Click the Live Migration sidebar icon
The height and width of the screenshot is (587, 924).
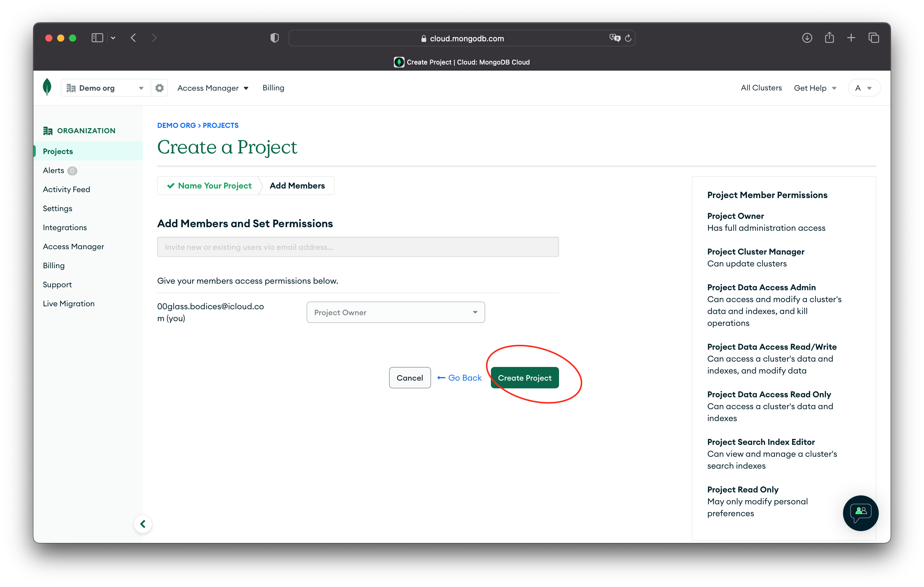(x=69, y=304)
